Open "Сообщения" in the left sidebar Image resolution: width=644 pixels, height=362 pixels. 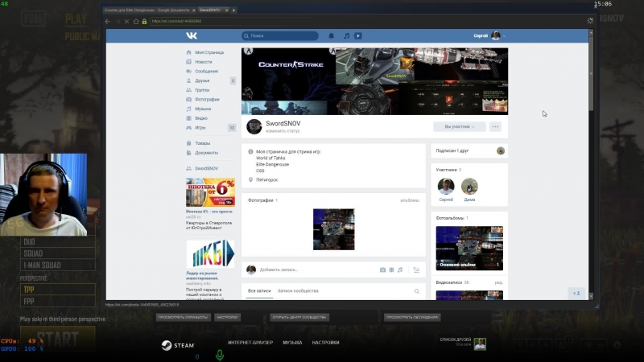tap(206, 72)
